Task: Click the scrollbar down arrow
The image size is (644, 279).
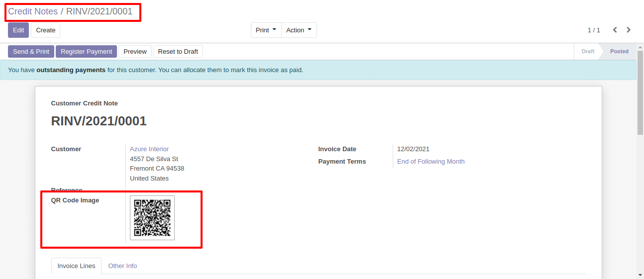Action: click(640, 275)
